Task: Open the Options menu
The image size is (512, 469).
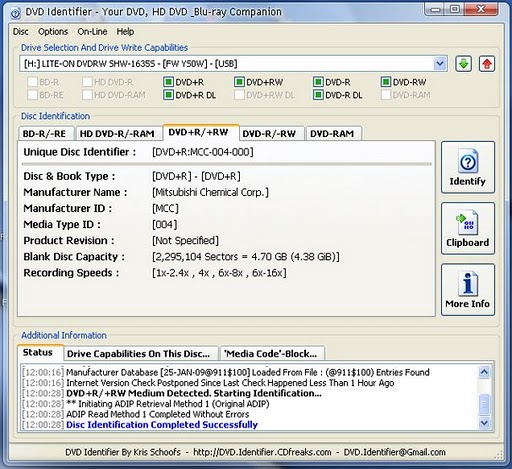Action: pos(53,32)
